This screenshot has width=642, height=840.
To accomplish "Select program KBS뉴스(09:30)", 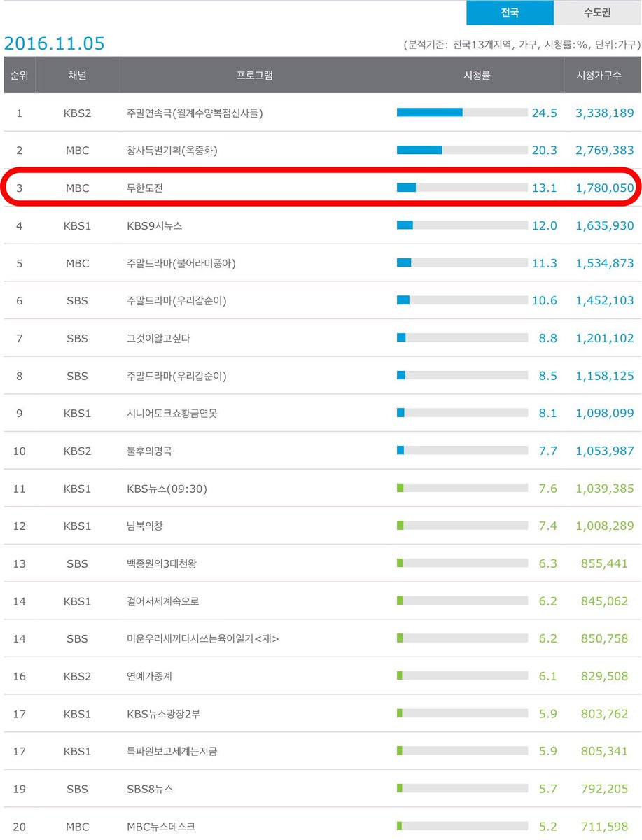I will (167, 489).
